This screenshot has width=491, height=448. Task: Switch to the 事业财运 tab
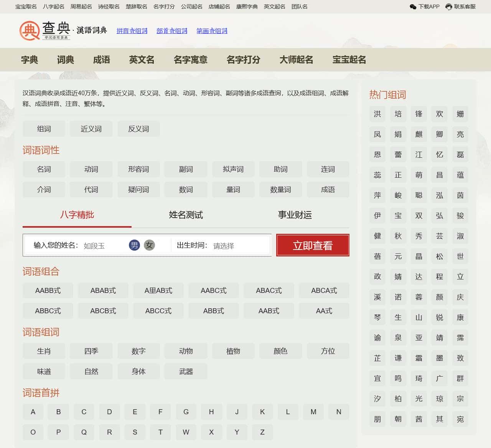pyautogui.click(x=295, y=215)
